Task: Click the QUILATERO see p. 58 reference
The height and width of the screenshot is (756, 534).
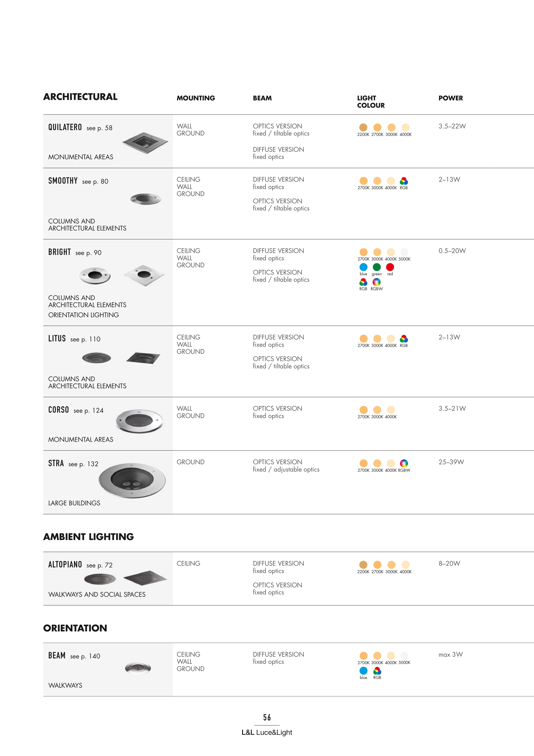Action: coord(81,127)
